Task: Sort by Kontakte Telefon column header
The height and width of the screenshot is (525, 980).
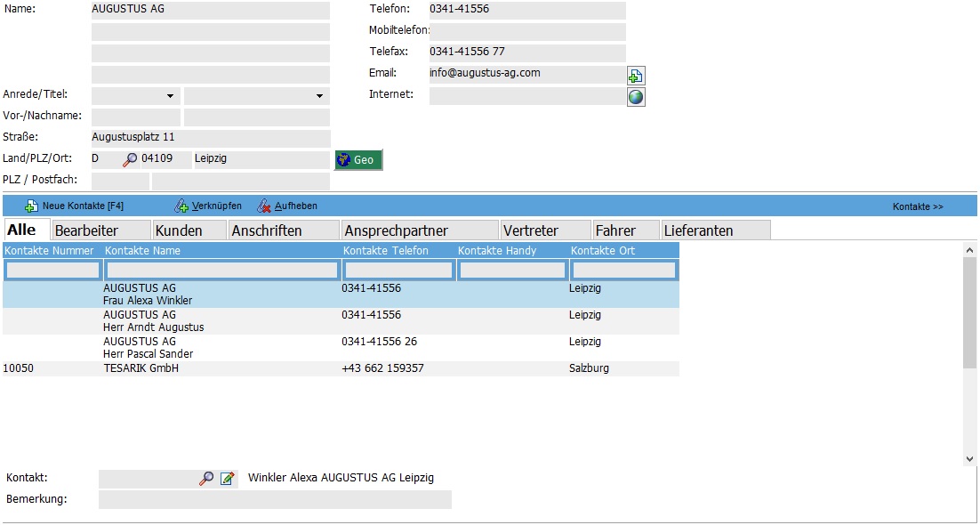Action: (398, 250)
